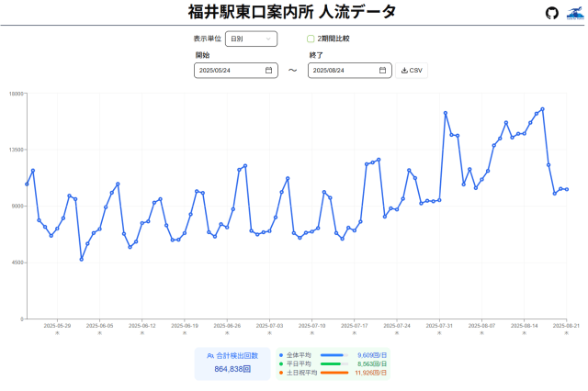Enable the 2期間比較 checkbox

point(311,39)
